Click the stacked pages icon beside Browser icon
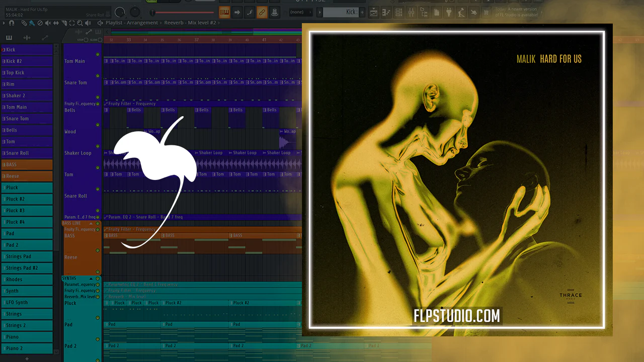 click(437, 12)
